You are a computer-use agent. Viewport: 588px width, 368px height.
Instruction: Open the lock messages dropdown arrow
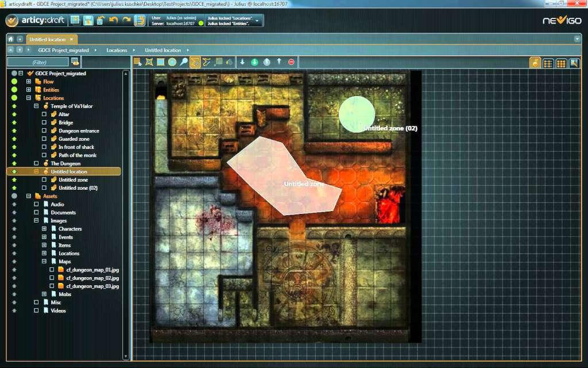coord(257,21)
